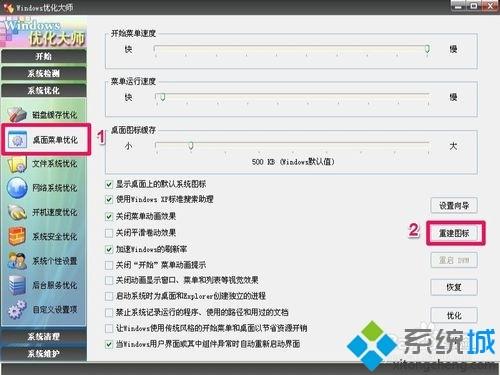Image resolution: width=500 pixels, height=375 pixels.
Task: Open the 系统维护 sidebar section
Action: [44, 353]
